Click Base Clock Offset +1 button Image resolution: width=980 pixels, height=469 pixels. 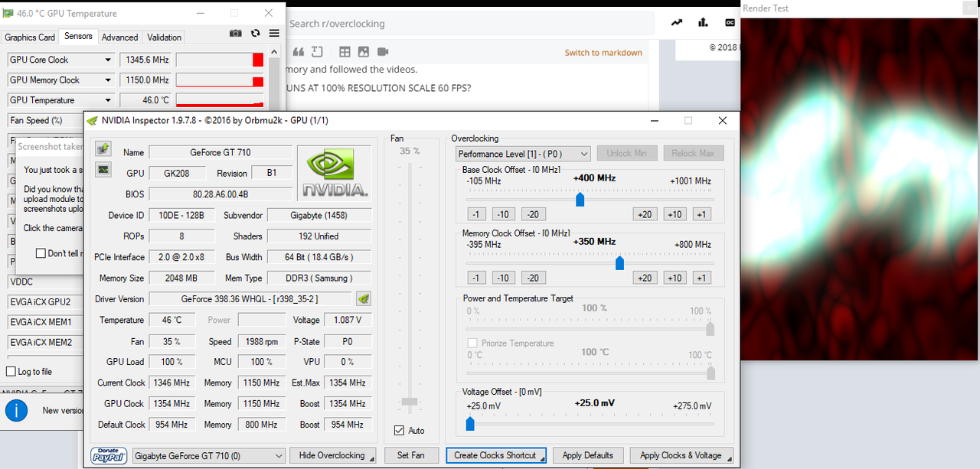(x=702, y=214)
